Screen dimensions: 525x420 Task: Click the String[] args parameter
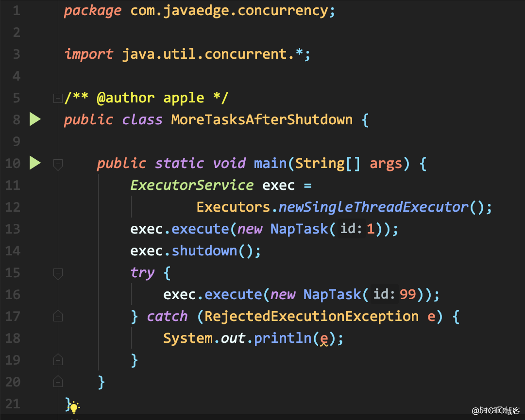pos(348,164)
